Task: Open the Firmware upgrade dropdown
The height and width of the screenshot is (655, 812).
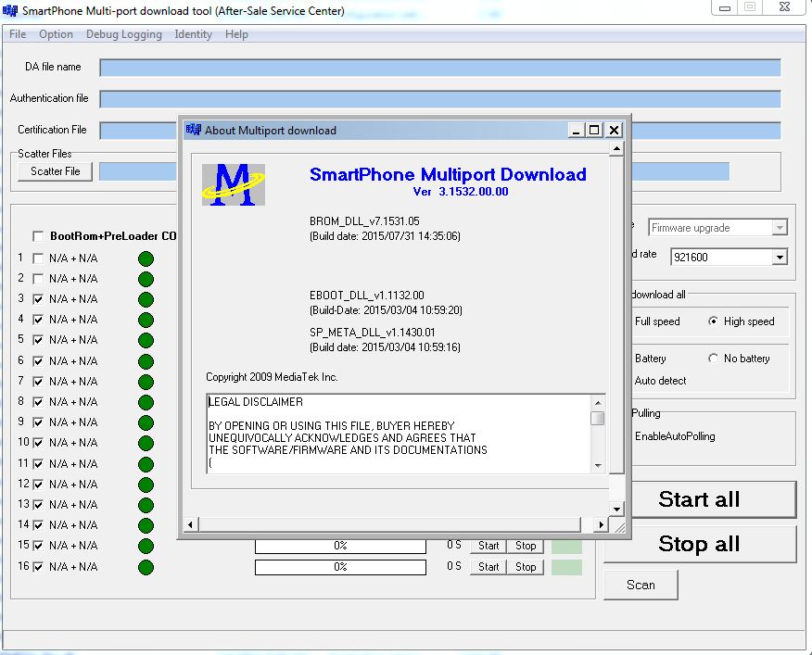Action: coord(780,227)
